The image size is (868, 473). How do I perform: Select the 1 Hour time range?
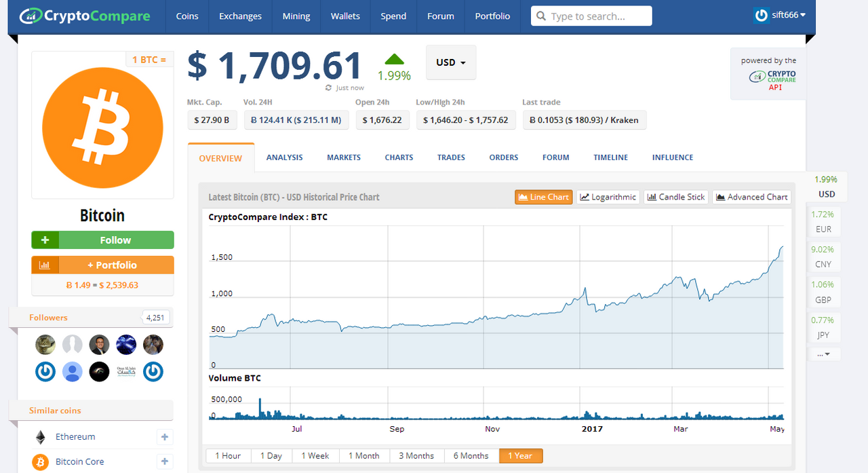point(228,456)
